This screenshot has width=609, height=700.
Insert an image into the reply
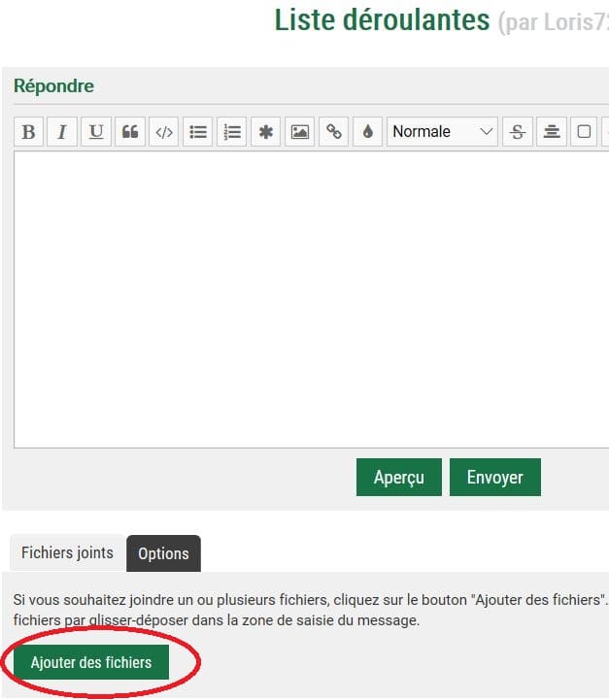click(300, 132)
